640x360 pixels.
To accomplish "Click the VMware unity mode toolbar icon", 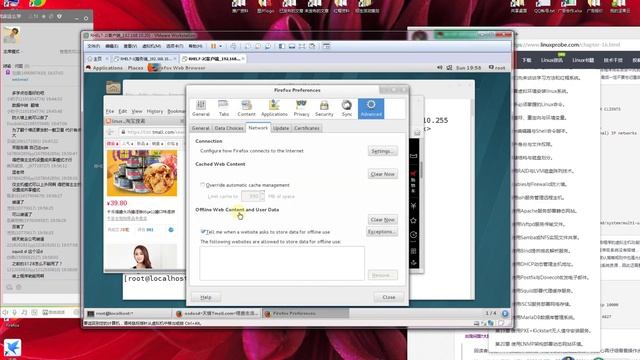I will [x=312, y=46].
